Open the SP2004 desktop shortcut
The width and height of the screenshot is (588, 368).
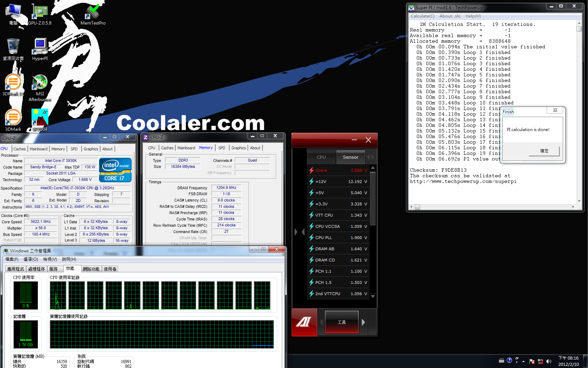coord(40,120)
